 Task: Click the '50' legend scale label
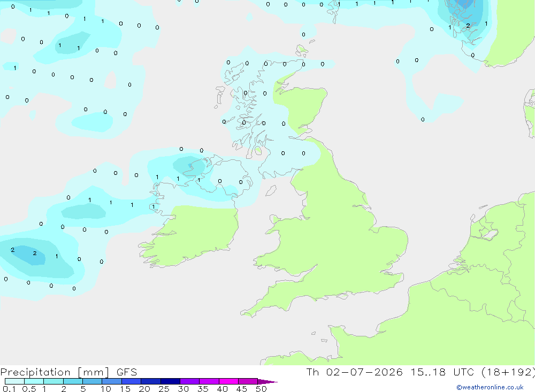[262, 389]
